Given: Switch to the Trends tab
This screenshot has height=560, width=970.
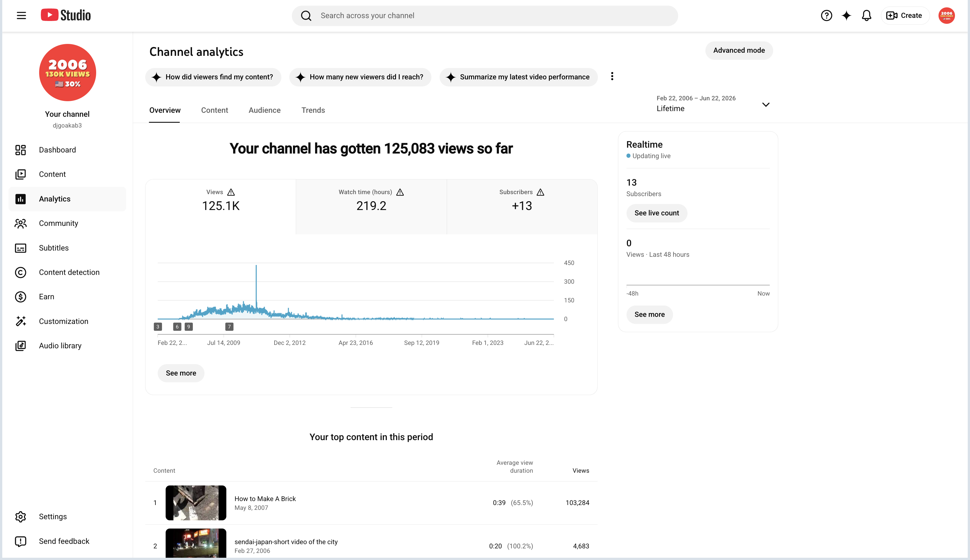Looking at the screenshot, I should tap(313, 111).
